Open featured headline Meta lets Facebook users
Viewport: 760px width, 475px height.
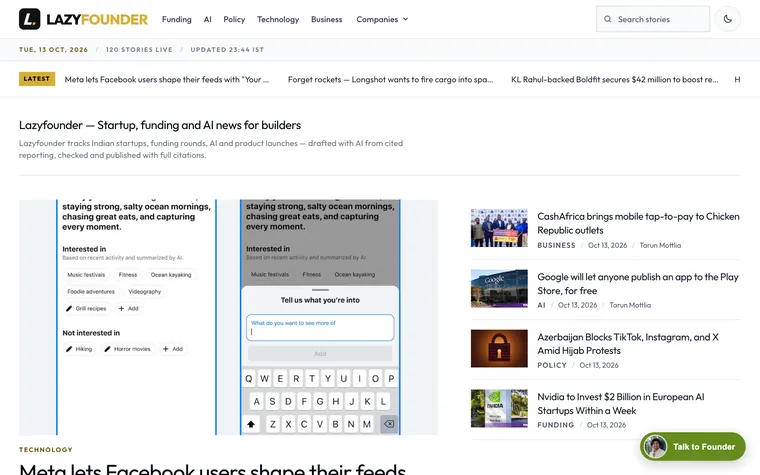click(212, 468)
